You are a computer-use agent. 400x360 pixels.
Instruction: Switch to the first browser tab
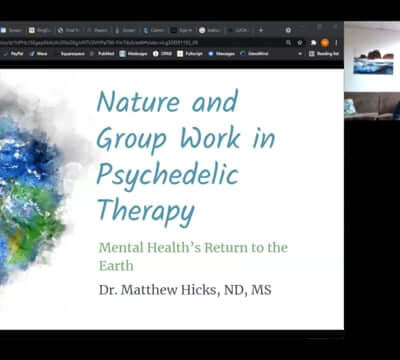(12, 30)
